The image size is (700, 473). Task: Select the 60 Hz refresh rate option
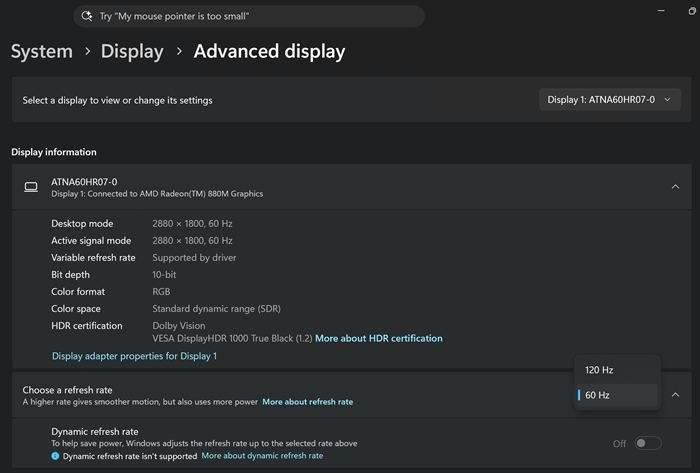pos(617,395)
